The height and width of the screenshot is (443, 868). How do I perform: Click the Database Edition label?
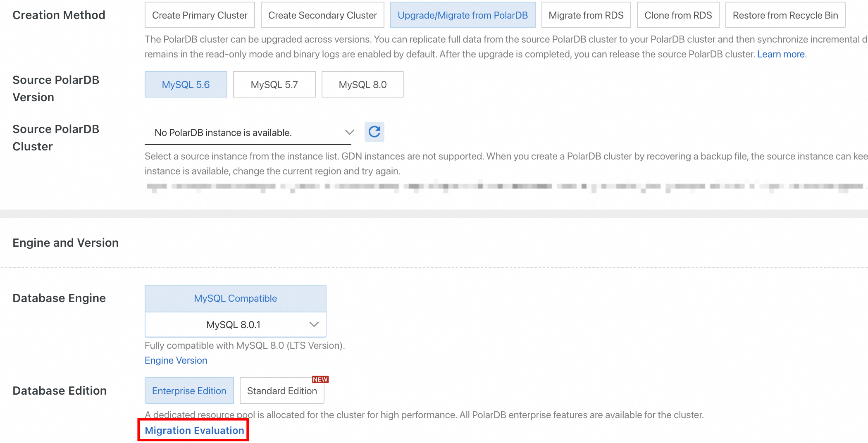(x=60, y=391)
